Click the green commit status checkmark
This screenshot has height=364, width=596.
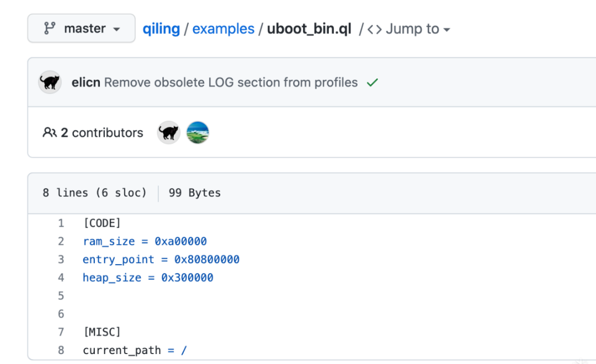tap(372, 83)
